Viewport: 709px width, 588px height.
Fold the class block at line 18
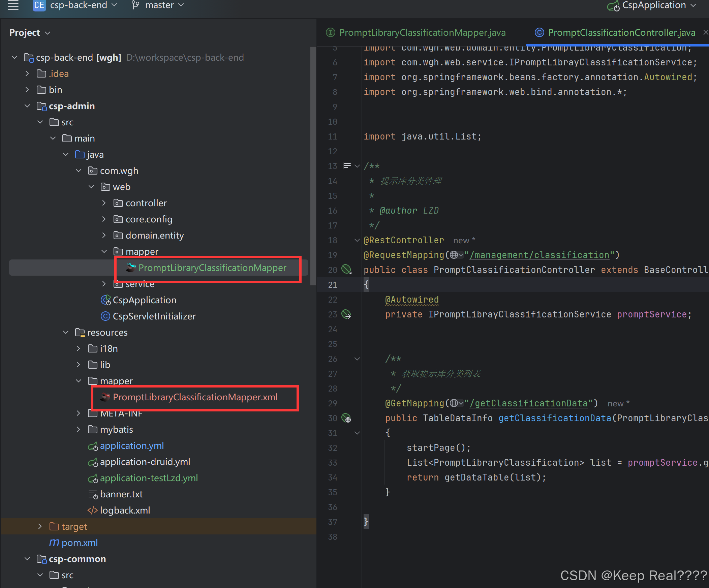(x=357, y=240)
